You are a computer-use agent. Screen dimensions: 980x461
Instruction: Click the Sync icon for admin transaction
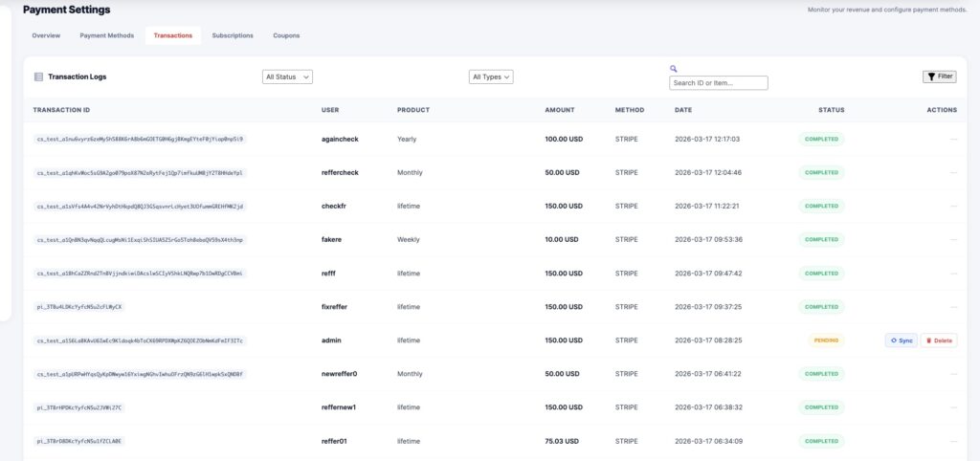click(x=894, y=340)
